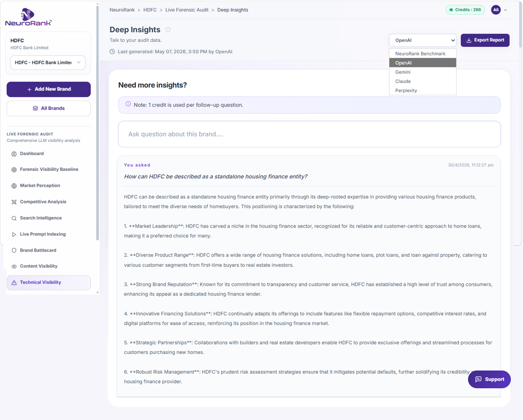
Task: Open the Dashboard page
Action: point(48,154)
